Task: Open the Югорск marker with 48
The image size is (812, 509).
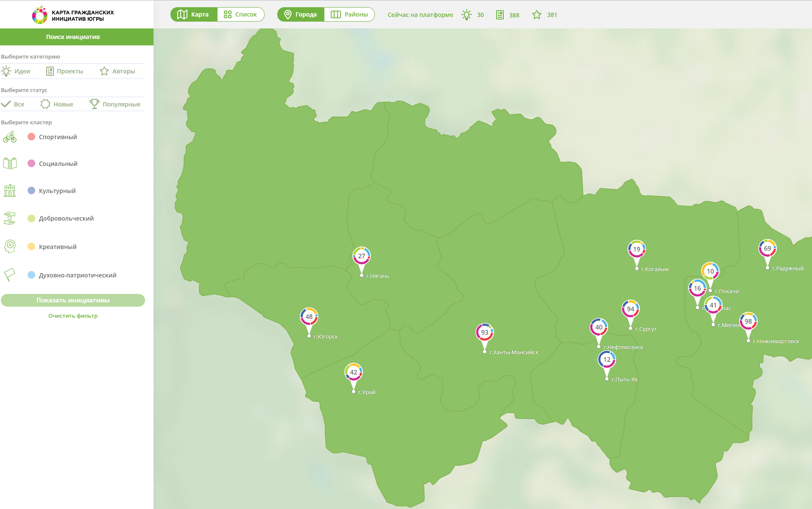Action: tap(309, 317)
